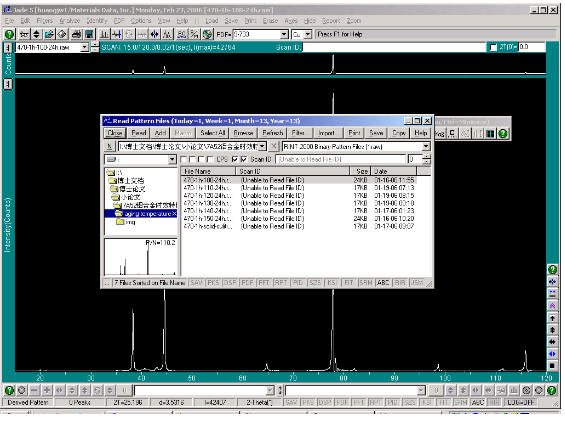Click the printer icon in main toolbar

(x=76, y=34)
